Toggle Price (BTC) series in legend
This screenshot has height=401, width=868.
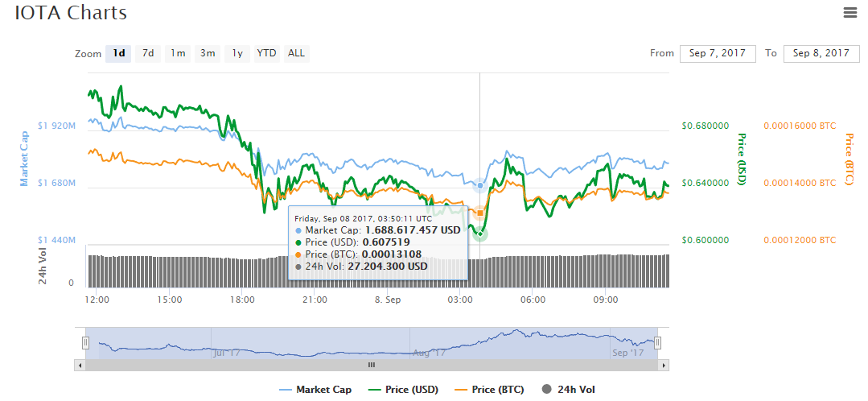coord(489,390)
